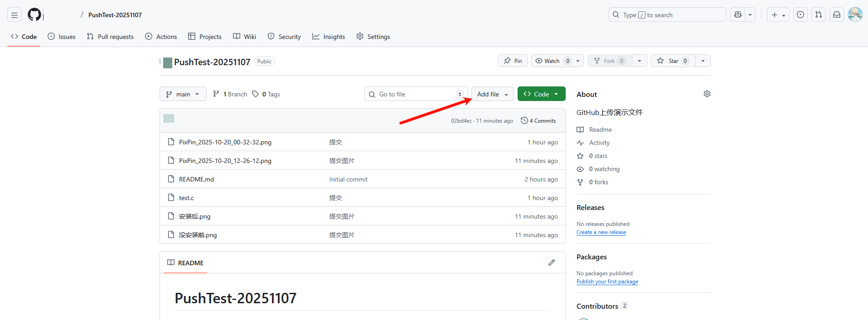Star the repository
This screenshot has height=320, width=868.
coord(673,61)
